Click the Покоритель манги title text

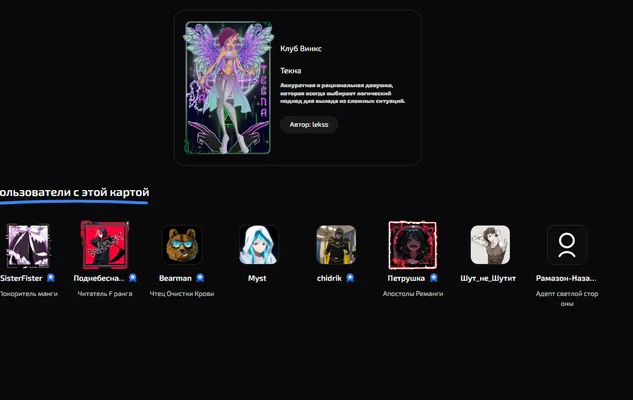click(x=29, y=294)
